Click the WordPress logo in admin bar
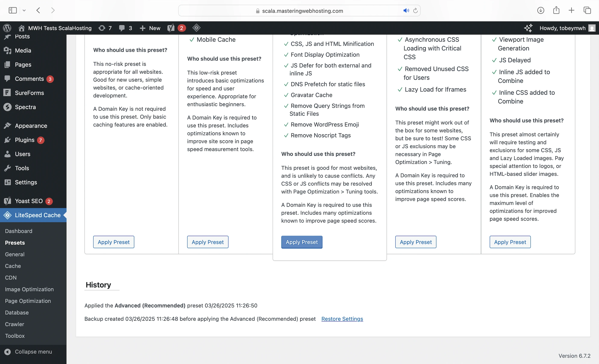The image size is (599, 364). coord(7,28)
